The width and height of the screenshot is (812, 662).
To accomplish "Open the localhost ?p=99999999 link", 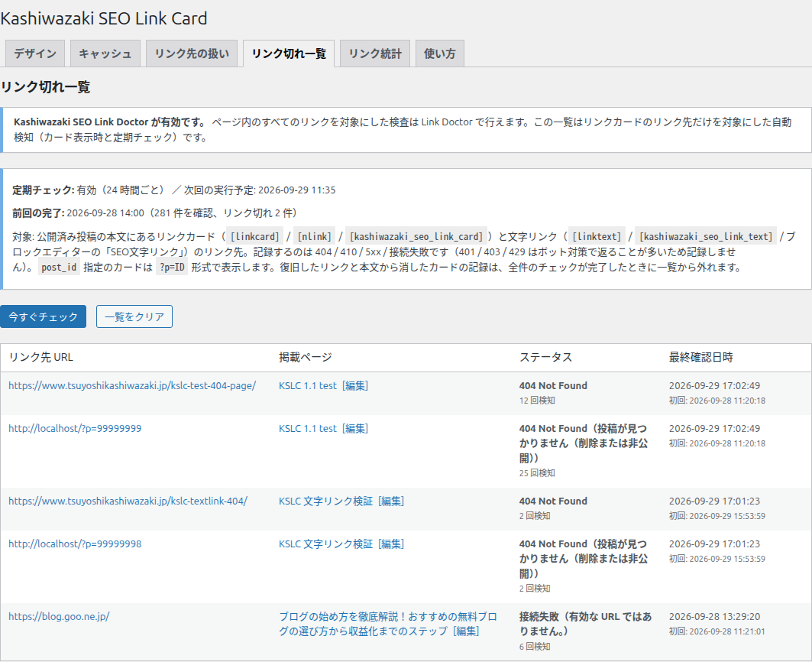I will (75, 429).
